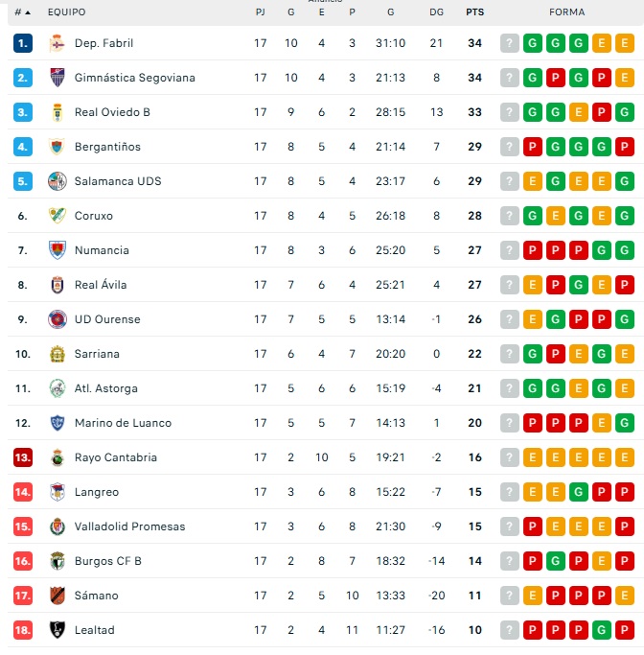This screenshot has width=644, height=655.
Task: Sort by the PJ column header
Action: tap(261, 12)
